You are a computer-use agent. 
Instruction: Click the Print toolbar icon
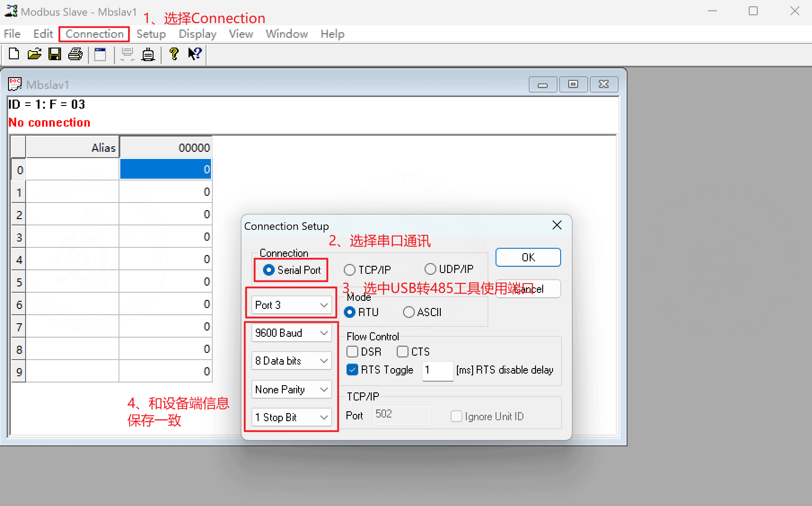pos(75,54)
